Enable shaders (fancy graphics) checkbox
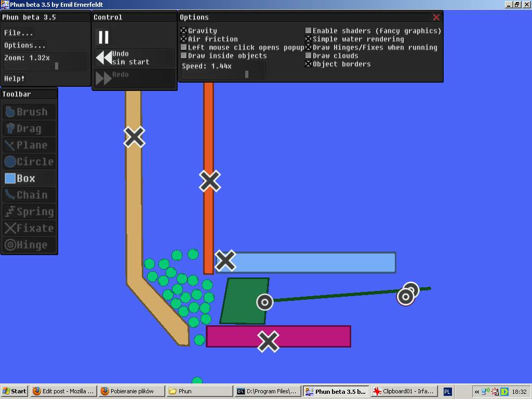This screenshot has width=532, height=399. [309, 31]
